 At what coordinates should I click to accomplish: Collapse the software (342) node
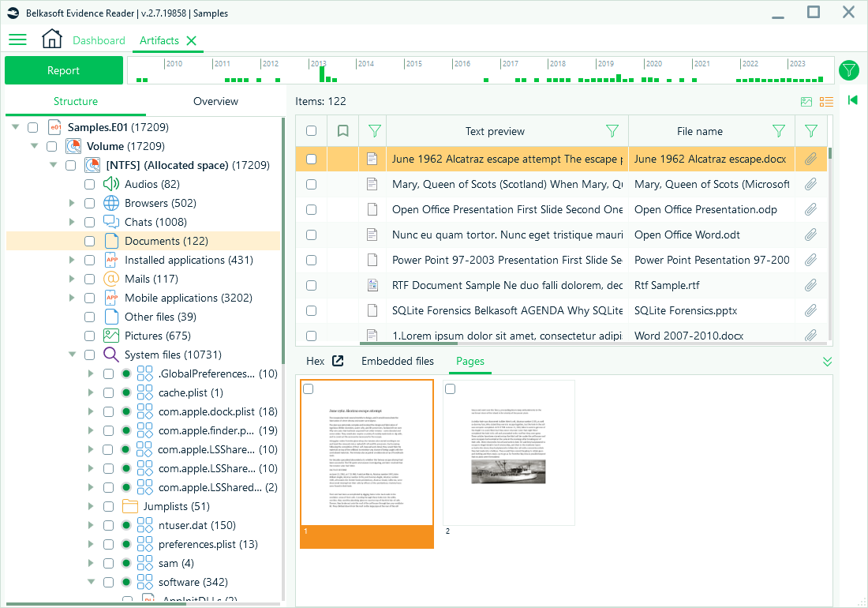91,582
